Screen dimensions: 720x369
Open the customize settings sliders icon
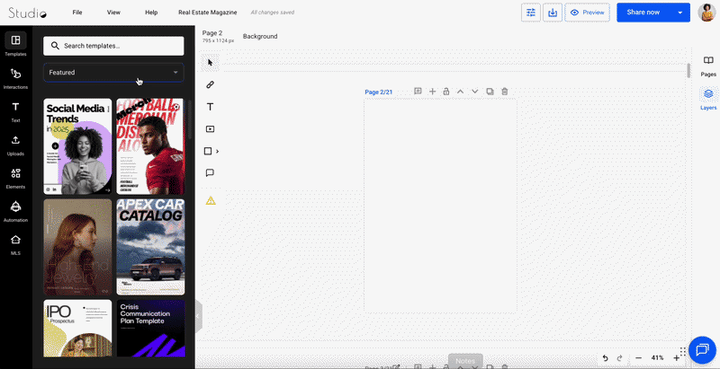point(531,12)
